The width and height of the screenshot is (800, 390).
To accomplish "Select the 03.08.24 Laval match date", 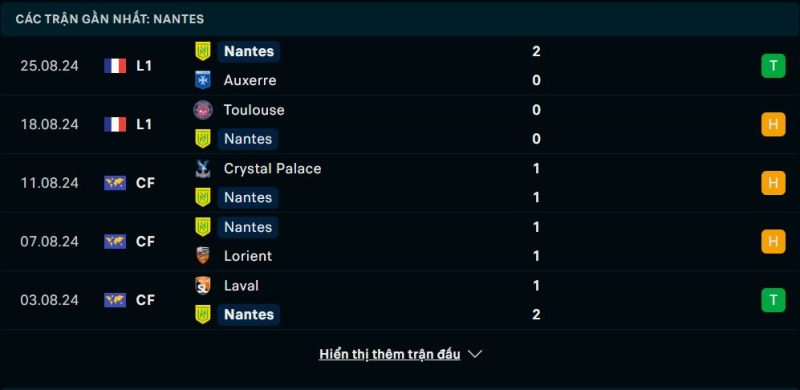I will pos(49,300).
